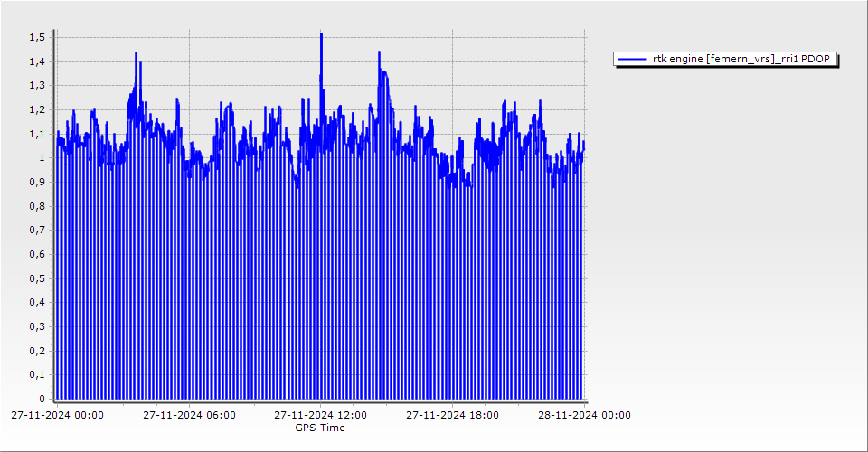868x452 pixels.
Task: Select the "0,5" y-axis tick label
Action: tap(37, 278)
